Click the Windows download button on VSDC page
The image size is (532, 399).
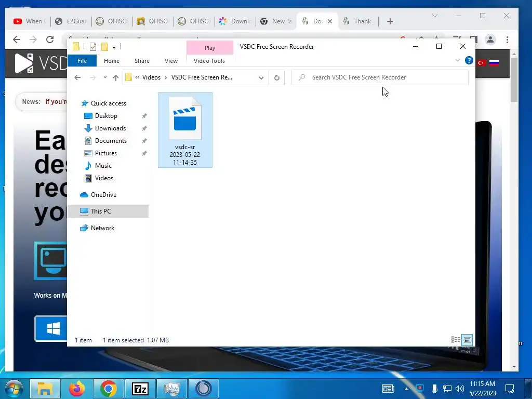(51, 328)
